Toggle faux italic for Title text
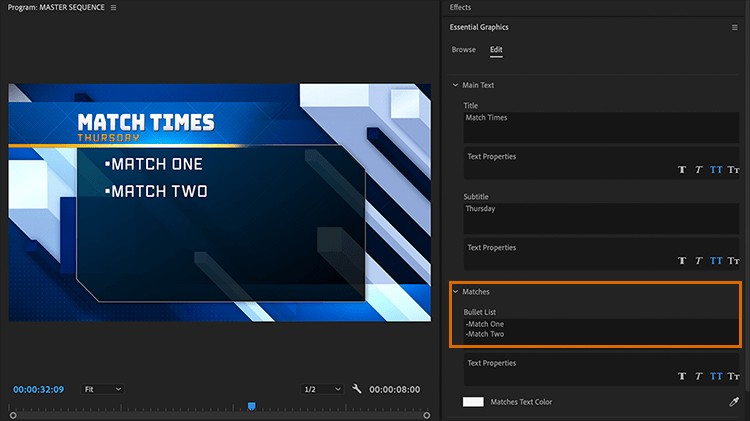 click(x=699, y=170)
